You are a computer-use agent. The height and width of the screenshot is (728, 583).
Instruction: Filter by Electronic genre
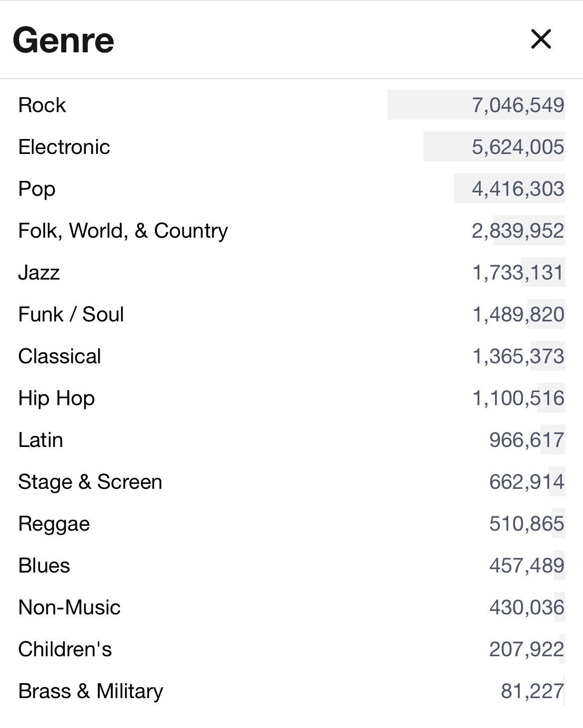click(291, 146)
